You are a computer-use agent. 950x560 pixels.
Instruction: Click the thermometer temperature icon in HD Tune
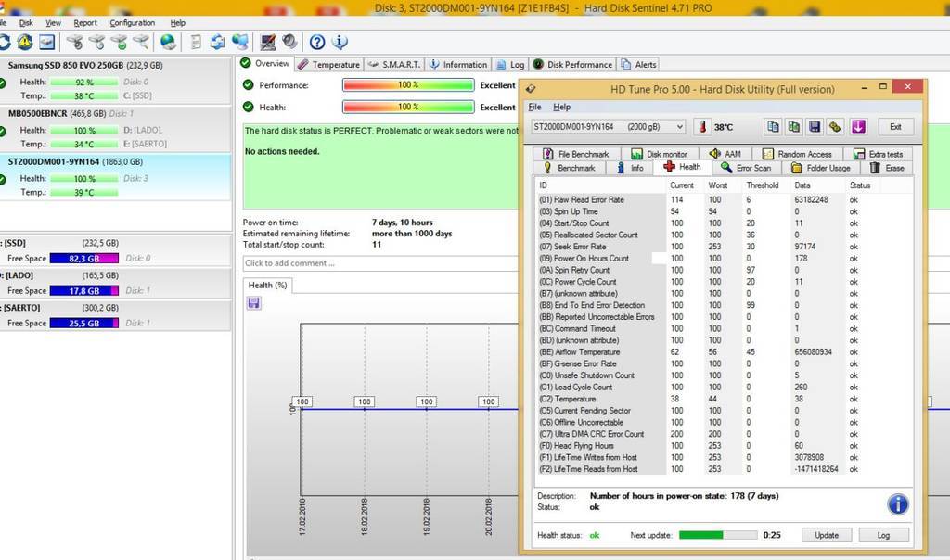coord(703,127)
